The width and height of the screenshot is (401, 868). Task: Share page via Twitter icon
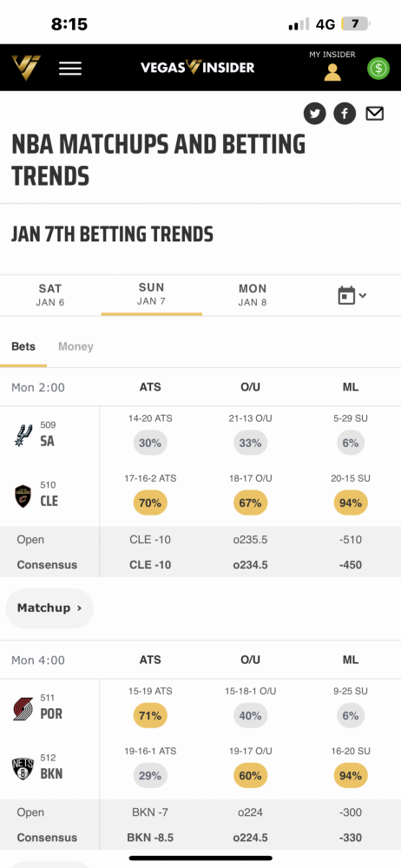[x=314, y=114]
